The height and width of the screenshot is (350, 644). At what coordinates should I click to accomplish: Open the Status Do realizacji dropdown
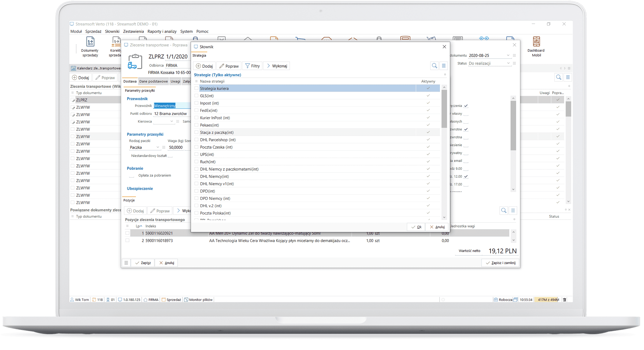point(508,63)
